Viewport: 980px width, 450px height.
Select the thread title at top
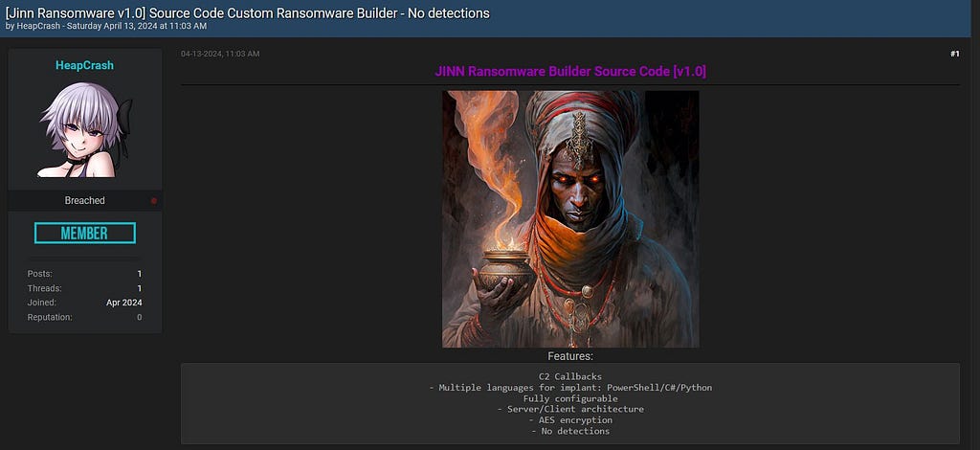pyautogui.click(x=248, y=12)
